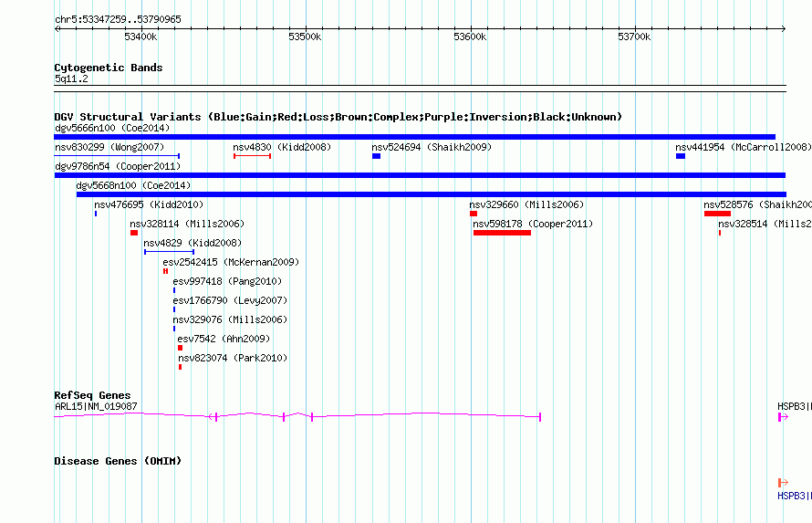This screenshot has width=812, height=523.
Task: Open nsv329076 (Mills2006) label
Action: 230,319
